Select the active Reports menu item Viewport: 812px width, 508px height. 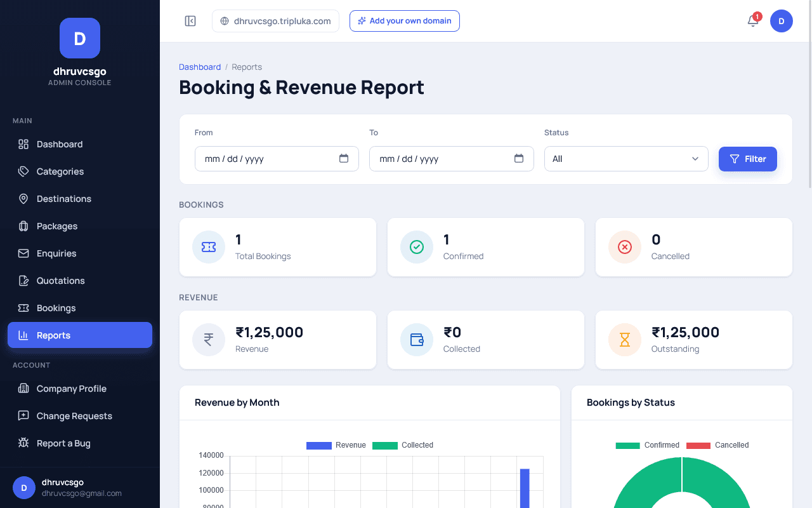(x=80, y=335)
